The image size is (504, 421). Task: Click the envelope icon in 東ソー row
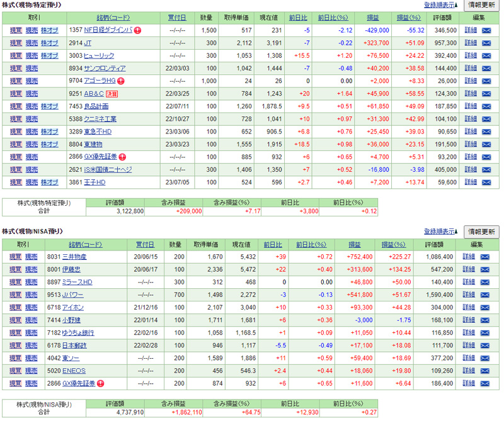click(x=484, y=358)
